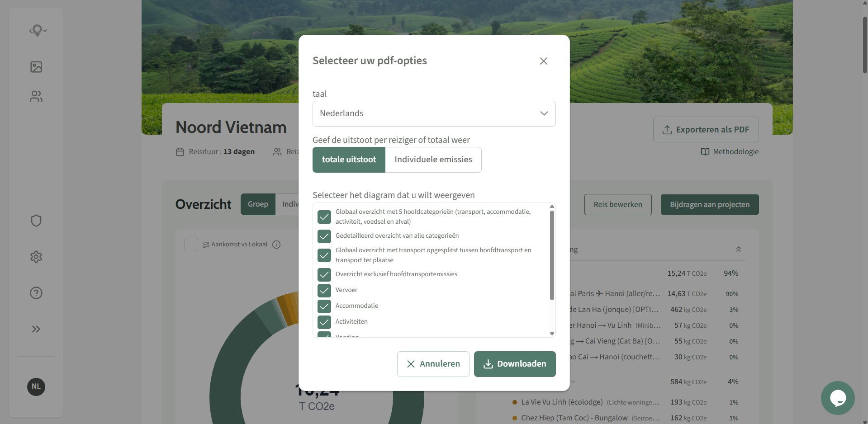Click the Cai Vieng (Cat Ba) row

point(655,341)
